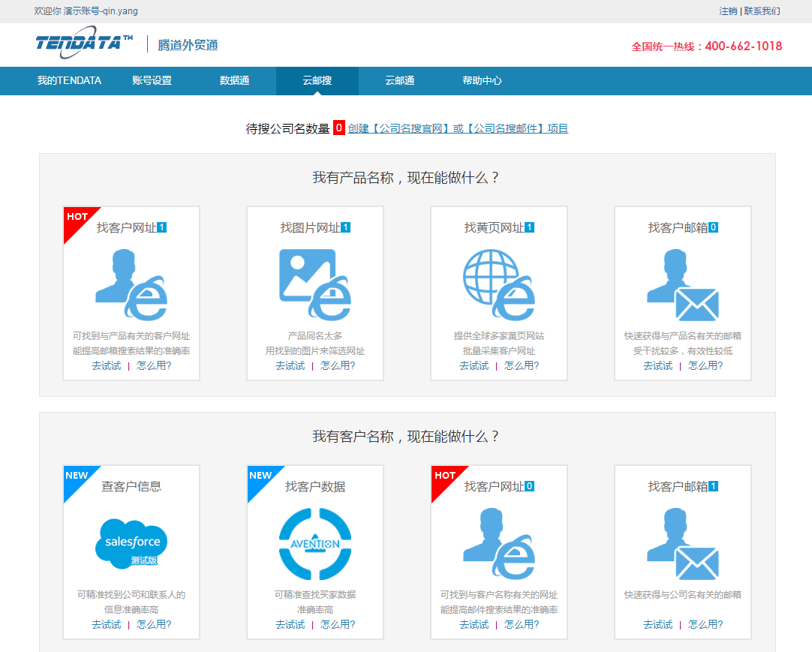Viewport: 812px width, 652px height.
Task: Click the red HOT ribbon on 找客户网址 card
Action: click(75, 218)
